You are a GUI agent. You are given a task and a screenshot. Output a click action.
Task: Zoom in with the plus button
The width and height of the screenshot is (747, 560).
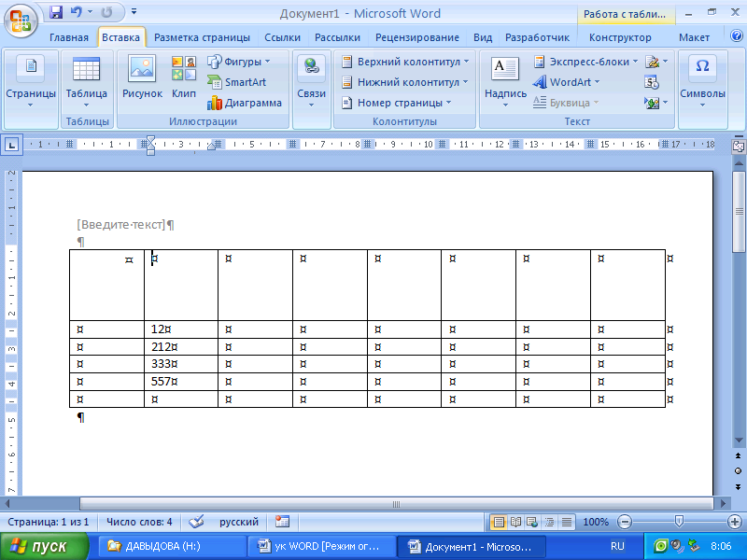tap(735, 523)
